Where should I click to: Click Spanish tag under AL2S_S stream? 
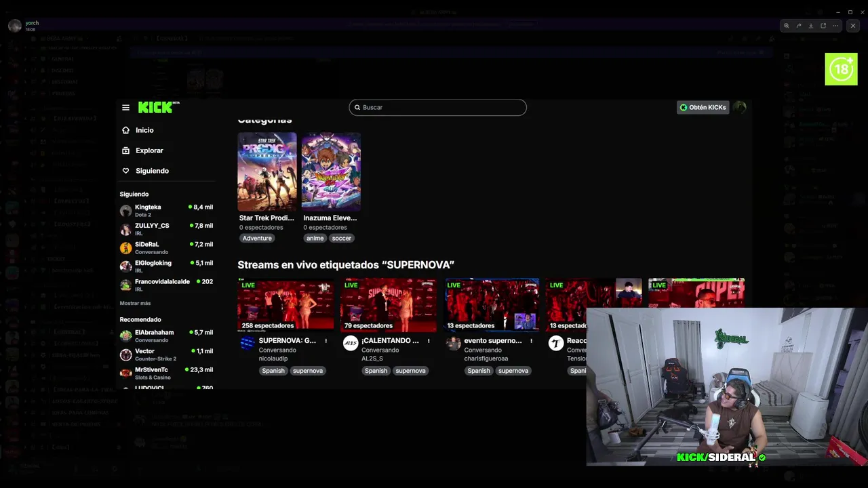point(376,371)
